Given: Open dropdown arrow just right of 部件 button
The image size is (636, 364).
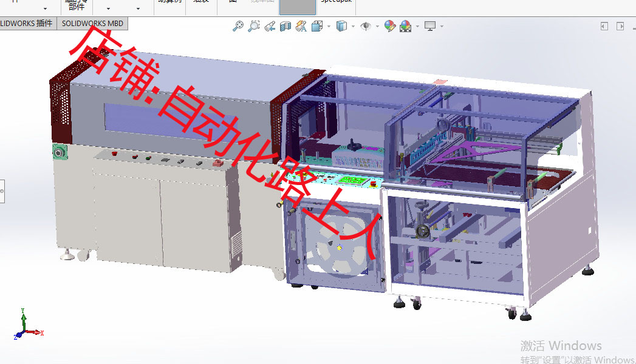Looking at the screenshot, I should pos(108,8).
